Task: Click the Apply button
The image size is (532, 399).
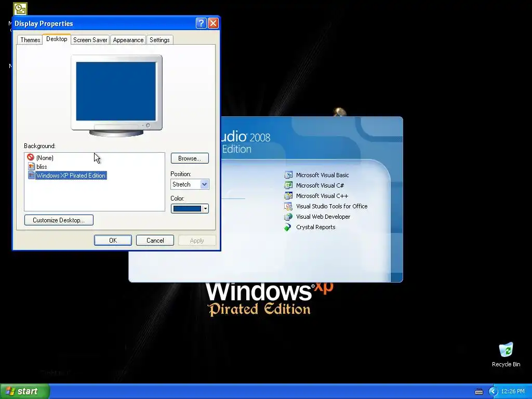Action: pos(197,240)
